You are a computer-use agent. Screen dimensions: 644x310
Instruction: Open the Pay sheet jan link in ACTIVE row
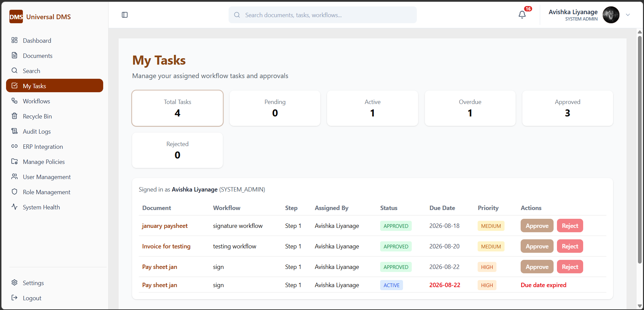159,285
